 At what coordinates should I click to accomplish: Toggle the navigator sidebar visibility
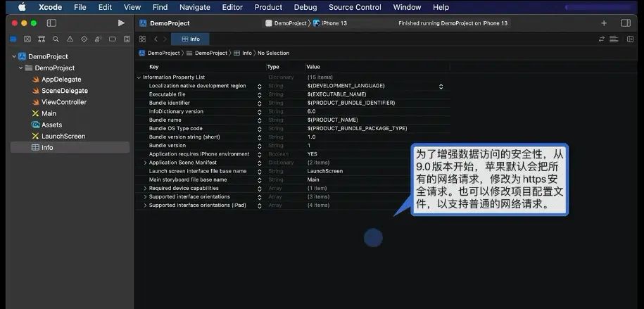click(52, 23)
